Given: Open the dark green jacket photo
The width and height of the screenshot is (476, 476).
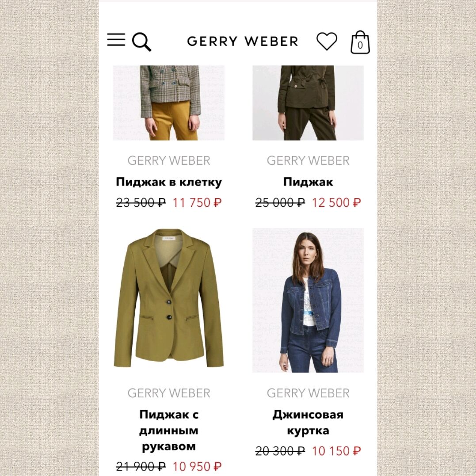Looking at the screenshot, I should tap(308, 103).
